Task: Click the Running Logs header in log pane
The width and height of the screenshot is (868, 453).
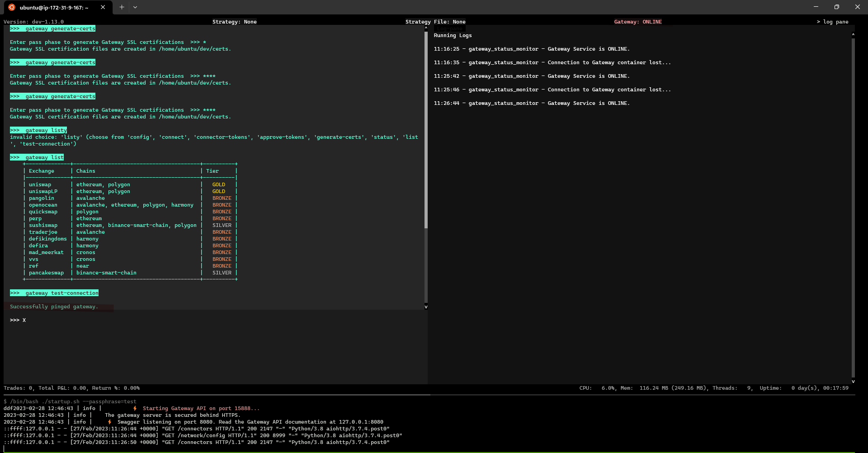Action: point(453,35)
